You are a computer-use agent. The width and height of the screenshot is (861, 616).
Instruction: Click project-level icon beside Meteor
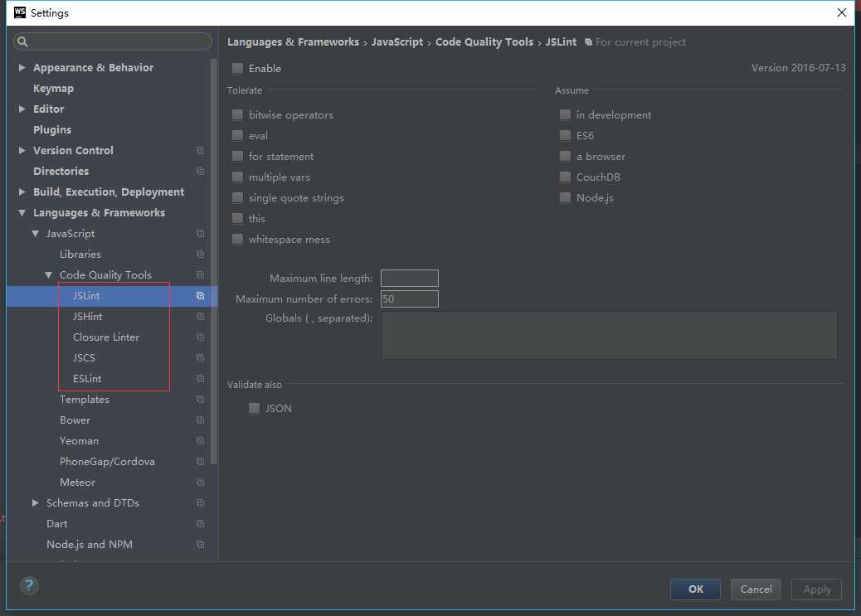(201, 483)
